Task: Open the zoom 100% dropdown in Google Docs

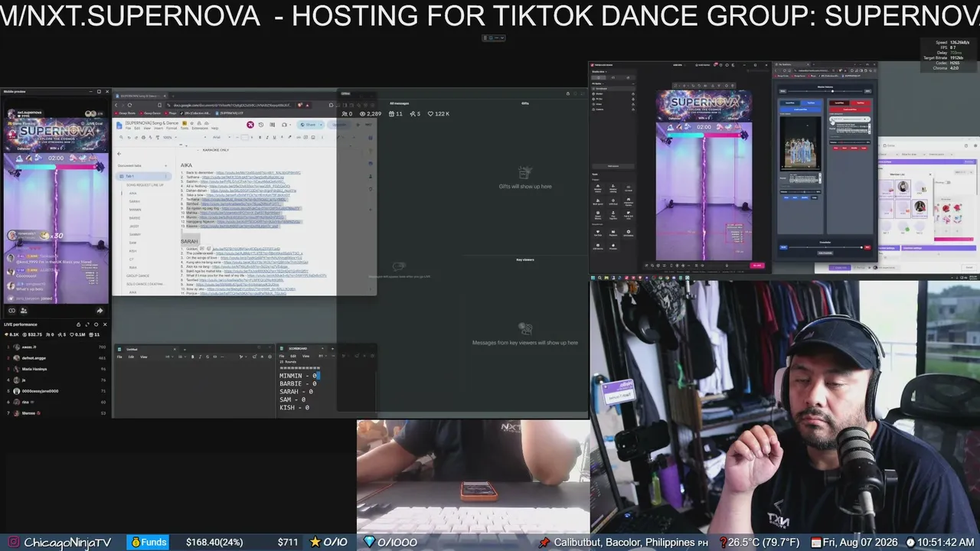Action: pos(168,138)
